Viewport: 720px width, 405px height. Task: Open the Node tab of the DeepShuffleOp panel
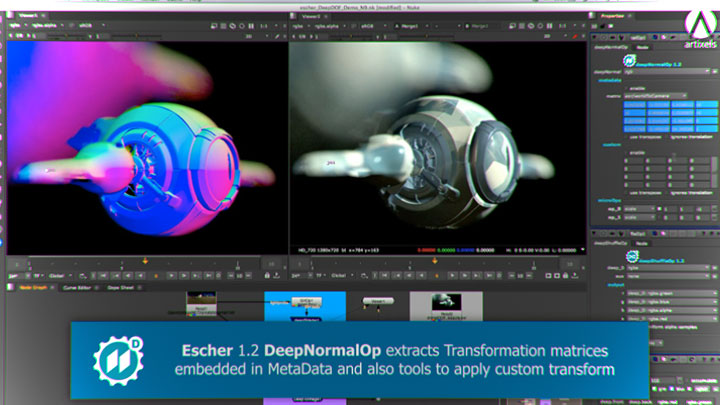(x=641, y=243)
